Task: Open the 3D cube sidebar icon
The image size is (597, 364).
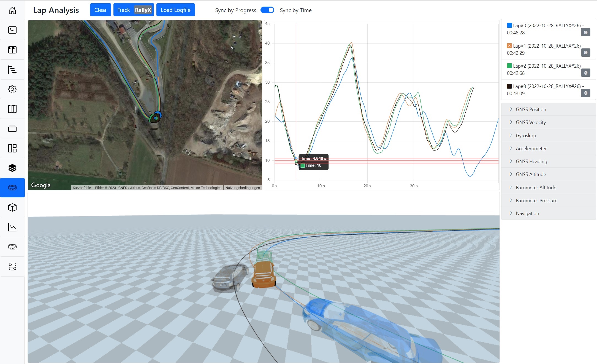Action: [12, 207]
